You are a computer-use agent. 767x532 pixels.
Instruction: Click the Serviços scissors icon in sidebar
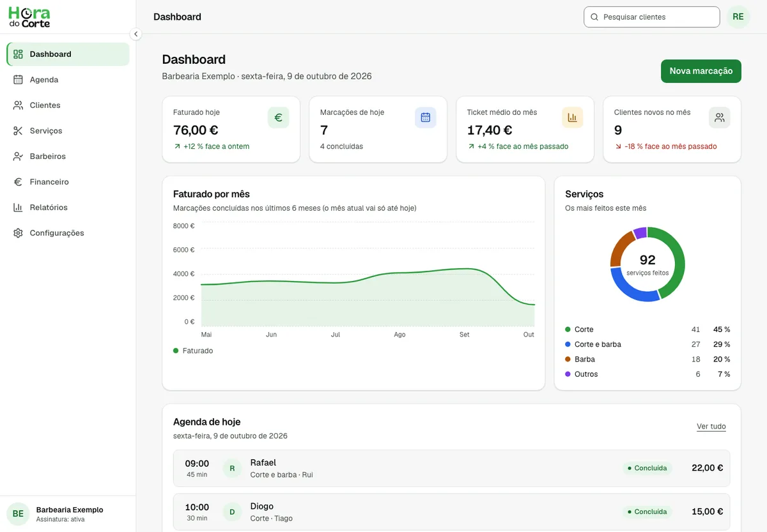pyautogui.click(x=18, y=131)
